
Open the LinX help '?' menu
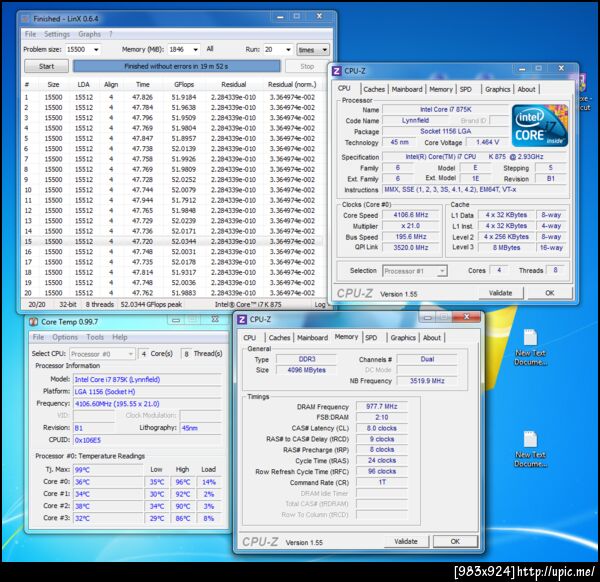click(x=111, y=34)
